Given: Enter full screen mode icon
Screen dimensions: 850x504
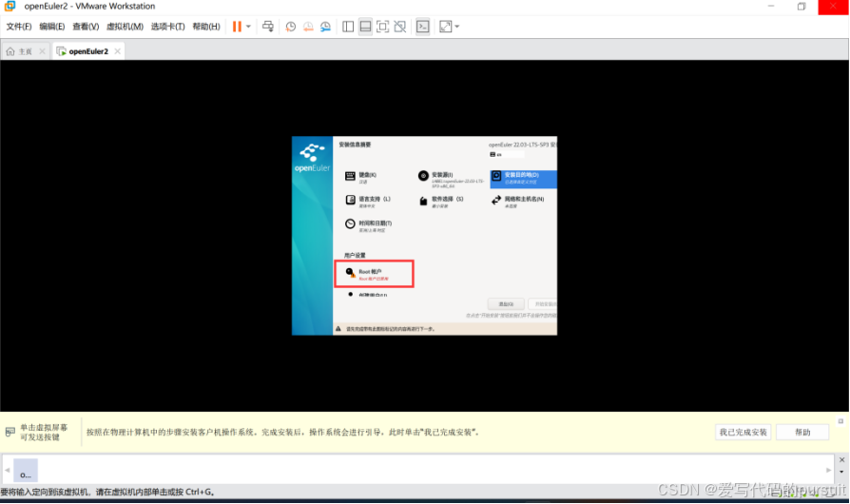Looking at the screenshot, I should 383,27.
